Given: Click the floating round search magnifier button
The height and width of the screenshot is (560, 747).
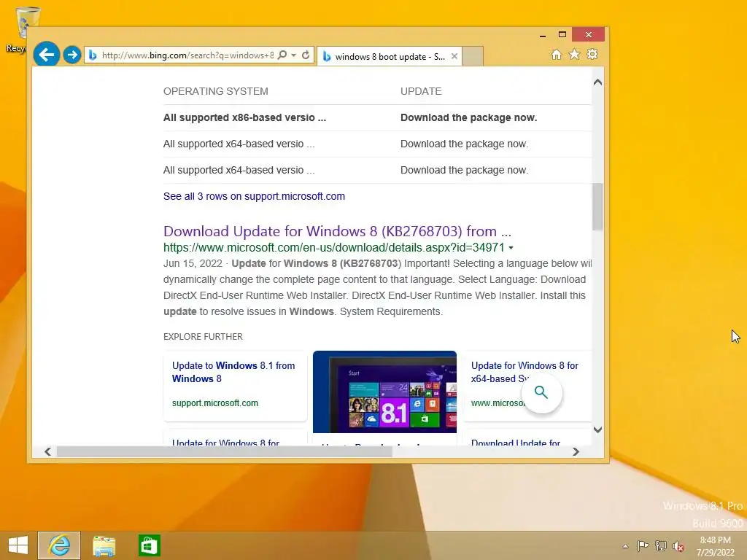Looking at the screenshot, I should (x=541, y=392).
